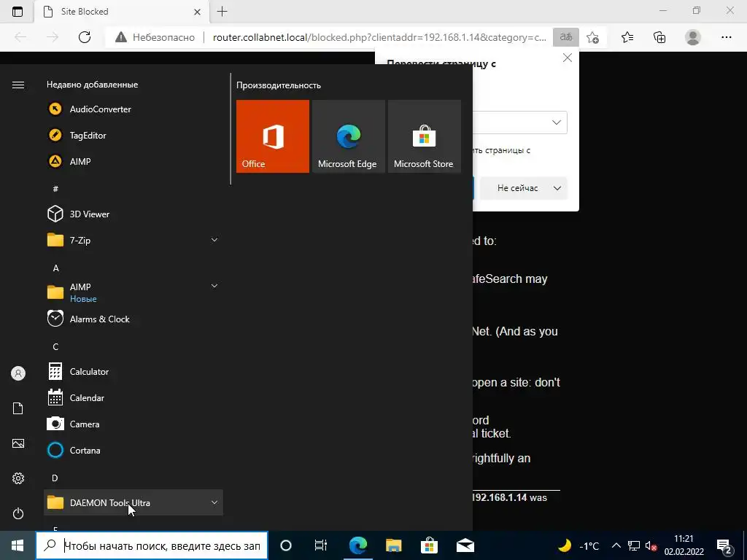Viewport: 747px width, 560px height.
Task: Open clock and date 11:21
Action: (684, 545)
